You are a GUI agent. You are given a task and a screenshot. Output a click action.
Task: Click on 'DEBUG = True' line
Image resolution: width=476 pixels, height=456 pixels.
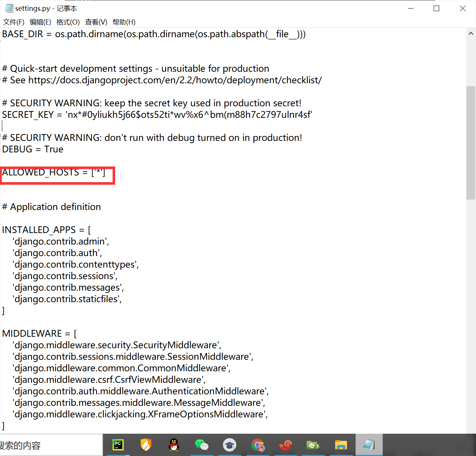pyautogui.click(x=33, y=149)
